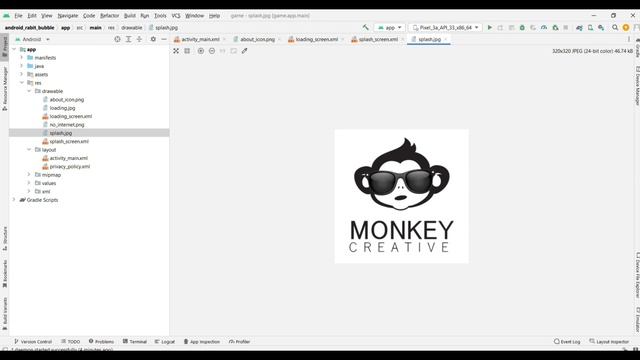Click the Expand All icon in Project panel

(x=128, y=39)
